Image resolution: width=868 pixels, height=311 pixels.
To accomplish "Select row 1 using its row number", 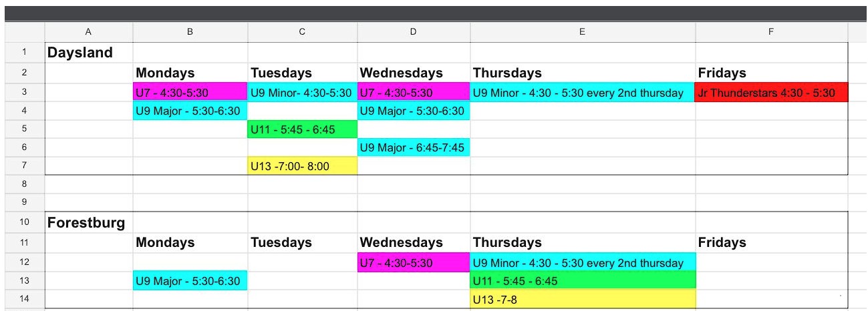I will pos(24,53).
